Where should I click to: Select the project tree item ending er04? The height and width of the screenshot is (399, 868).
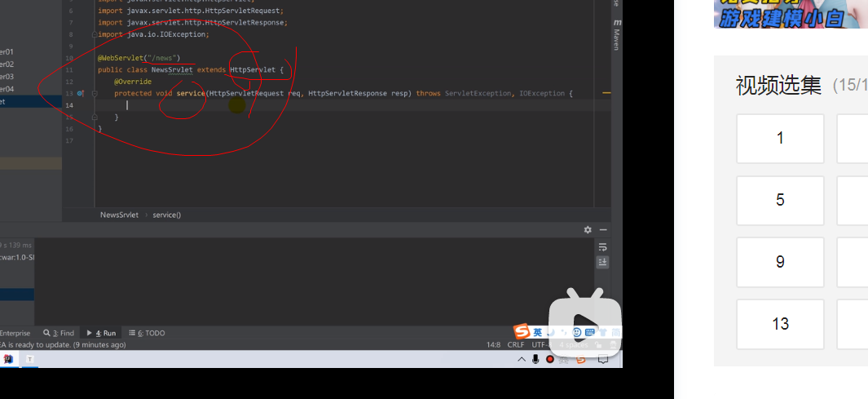pos(7,89)
